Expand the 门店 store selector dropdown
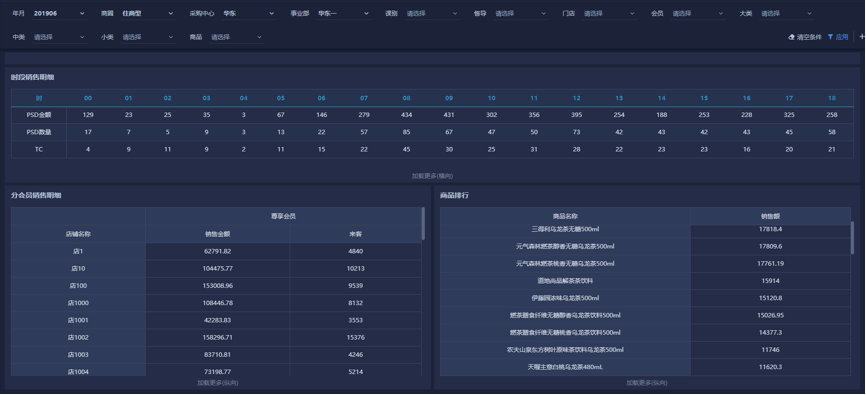 tap(609, 13)
